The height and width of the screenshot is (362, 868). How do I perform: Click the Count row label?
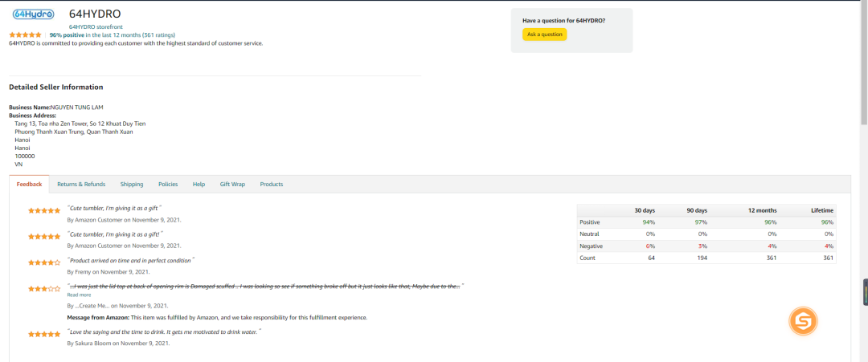click(x=588, y=258)
